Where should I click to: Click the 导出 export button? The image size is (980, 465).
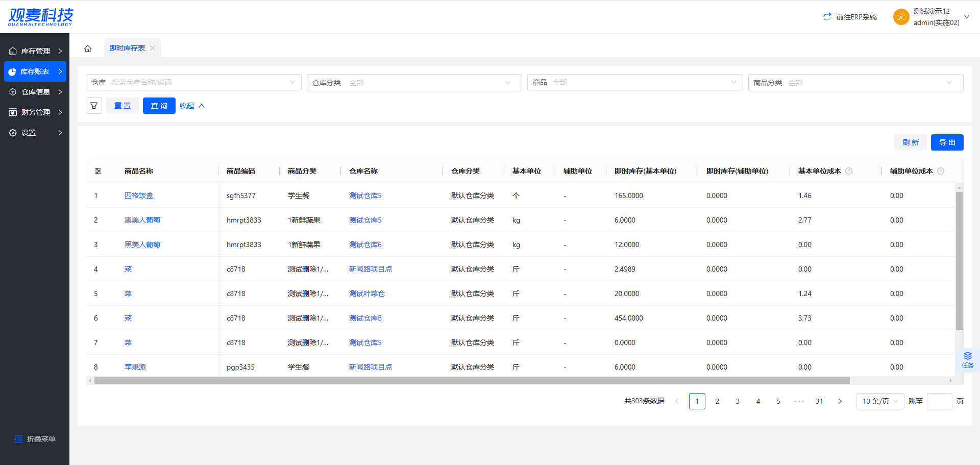click(947, 142)
